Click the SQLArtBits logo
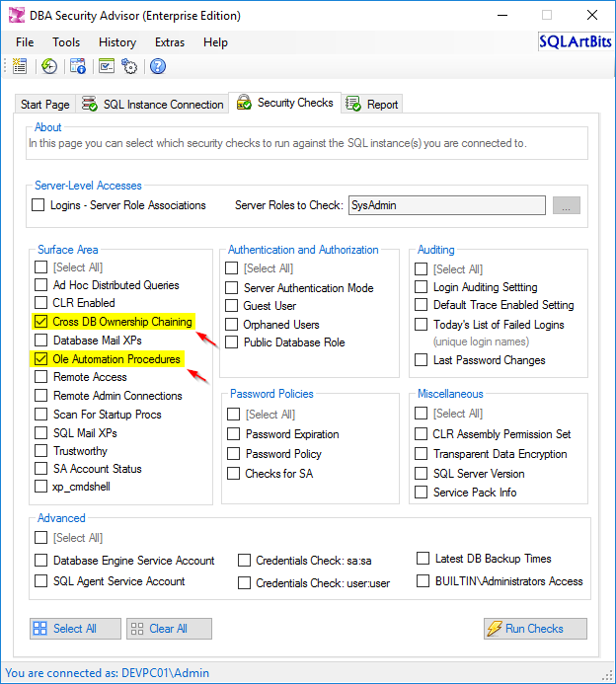The height and width of the screenshot is (684, 616). [x=575, y=41]
